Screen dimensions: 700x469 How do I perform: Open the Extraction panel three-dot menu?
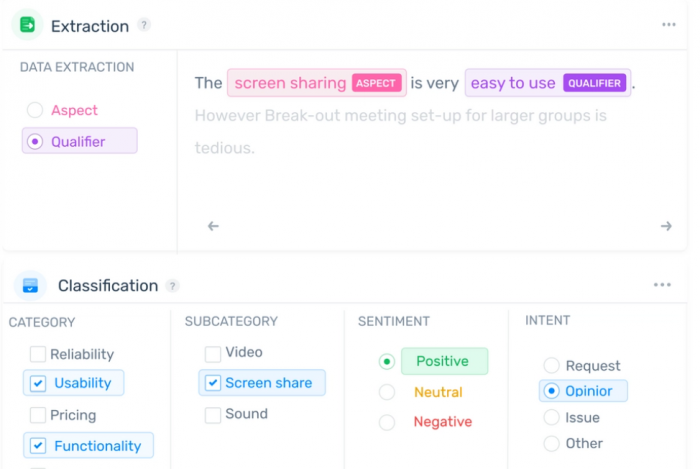668,25
